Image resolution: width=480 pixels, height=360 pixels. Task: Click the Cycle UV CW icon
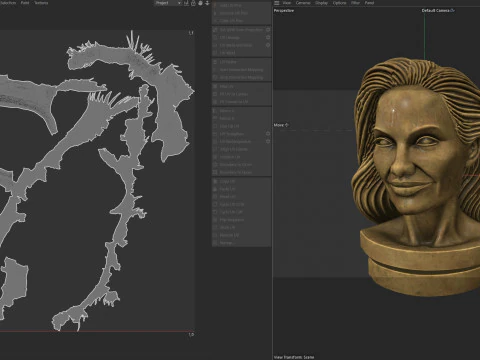click(215, 212)
